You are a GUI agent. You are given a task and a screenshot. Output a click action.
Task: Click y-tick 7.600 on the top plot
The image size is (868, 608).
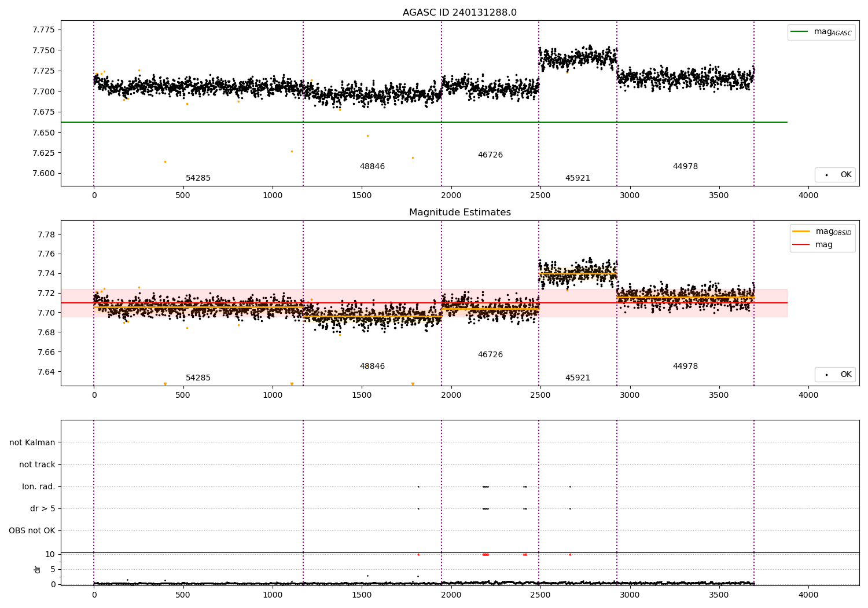coord(44,173)
